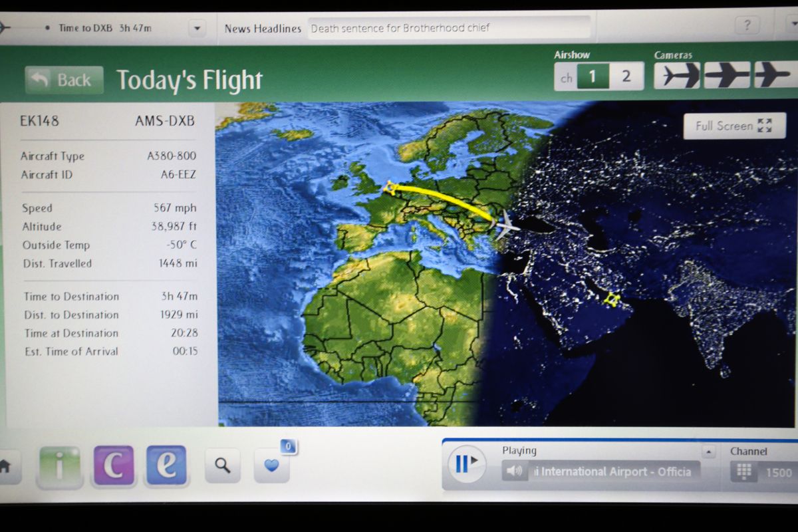This screenshot has width=798, height=532.
Task: Click the Time to Destination value 3h 47m
Action: click(x=179, y=297)
